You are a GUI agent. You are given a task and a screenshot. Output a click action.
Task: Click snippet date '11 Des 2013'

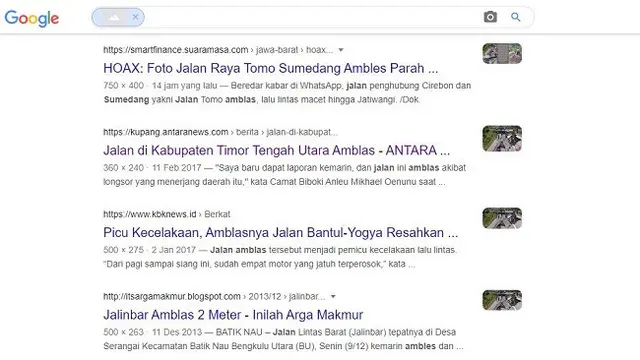click(x=177, y=332)
